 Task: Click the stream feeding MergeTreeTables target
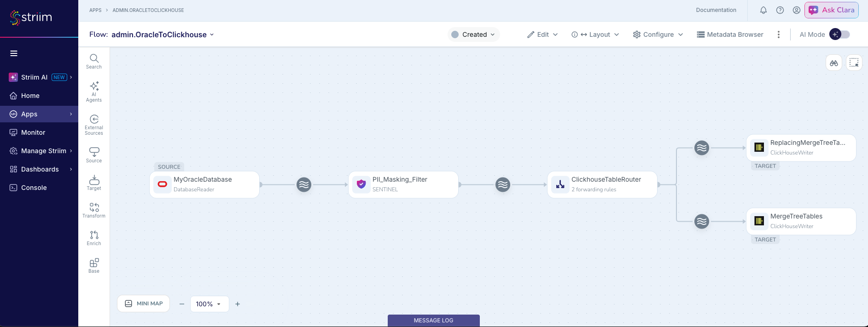click(702, 222)
